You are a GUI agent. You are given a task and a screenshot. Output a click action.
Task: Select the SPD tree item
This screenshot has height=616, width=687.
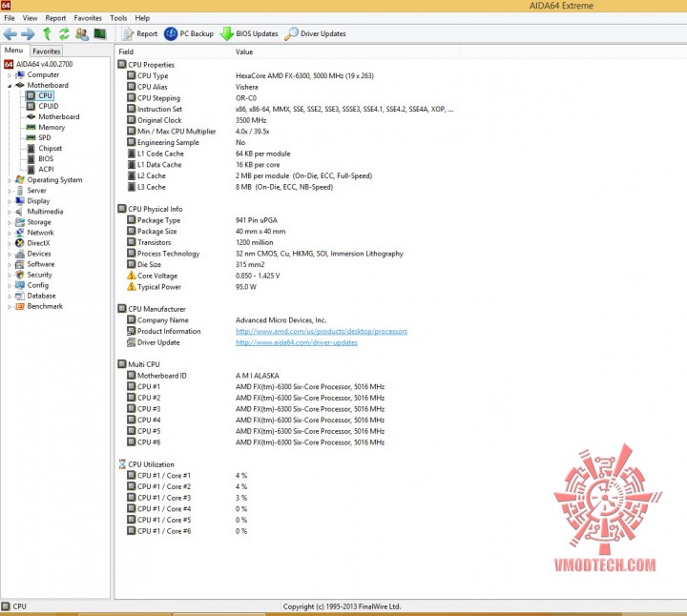click(45, 137)
